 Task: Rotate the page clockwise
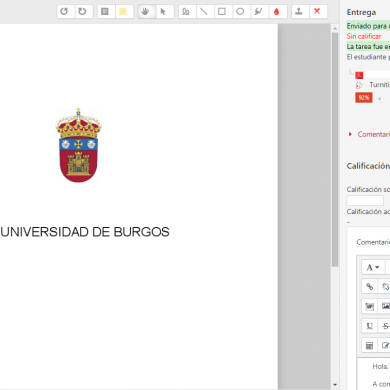click(82, 12)
